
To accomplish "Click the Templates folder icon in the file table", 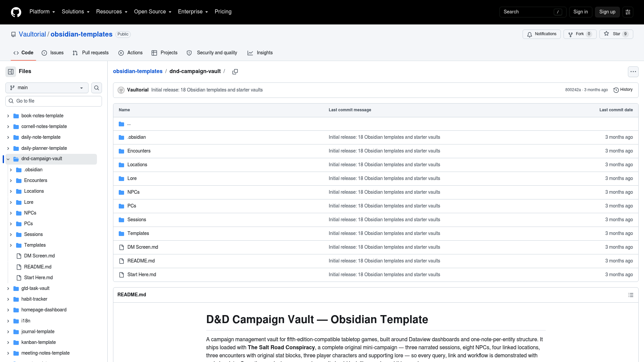I will (121, 234).
